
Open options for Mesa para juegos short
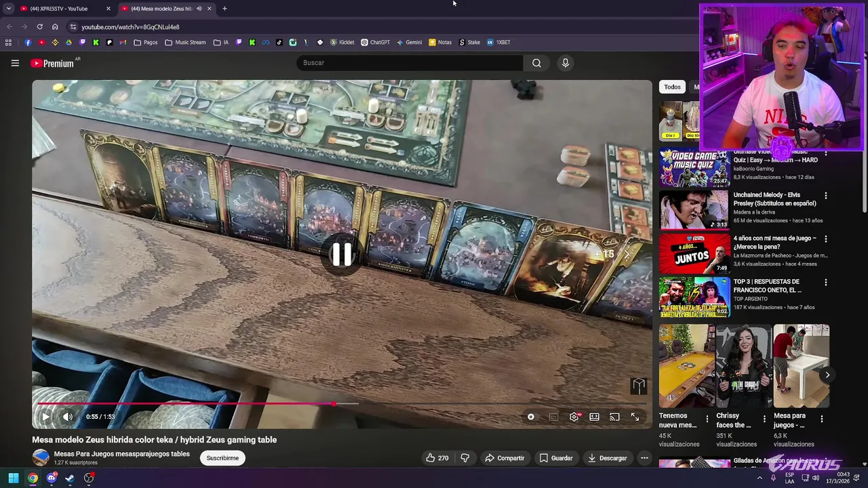coord(821,419)
